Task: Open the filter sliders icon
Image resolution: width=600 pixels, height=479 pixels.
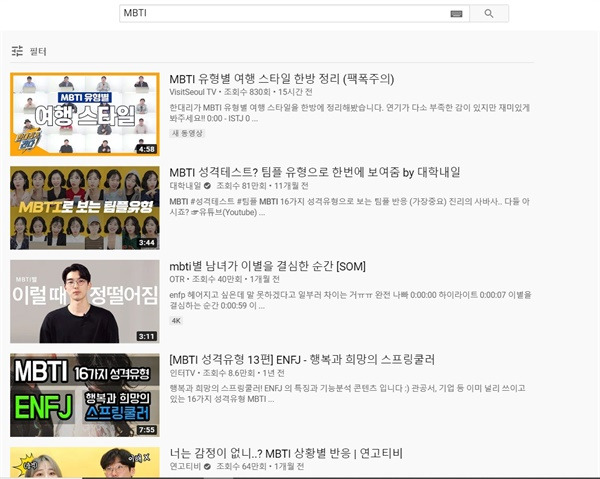Action: (x=17, y=51)
